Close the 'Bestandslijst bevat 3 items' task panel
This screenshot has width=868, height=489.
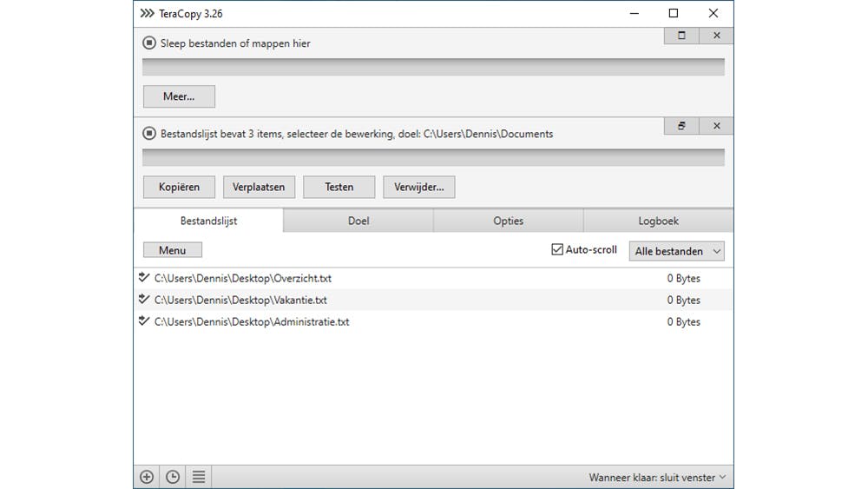[716, 126]
